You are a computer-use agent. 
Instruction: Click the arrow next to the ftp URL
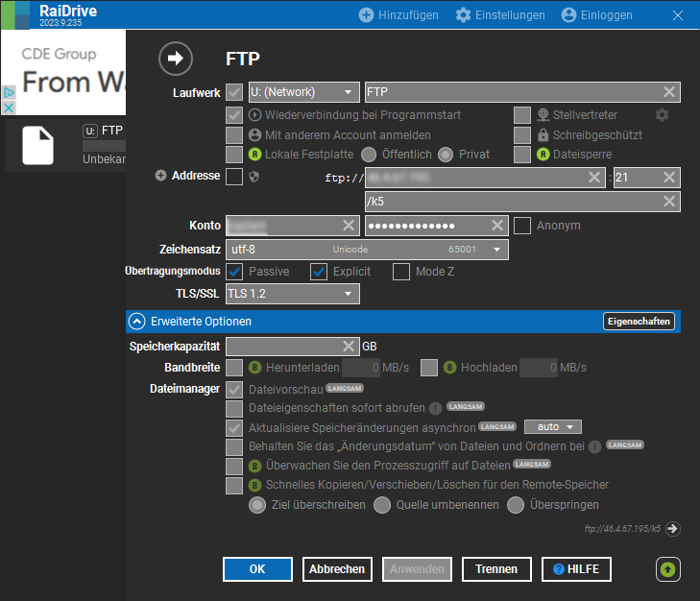(672, 528)
